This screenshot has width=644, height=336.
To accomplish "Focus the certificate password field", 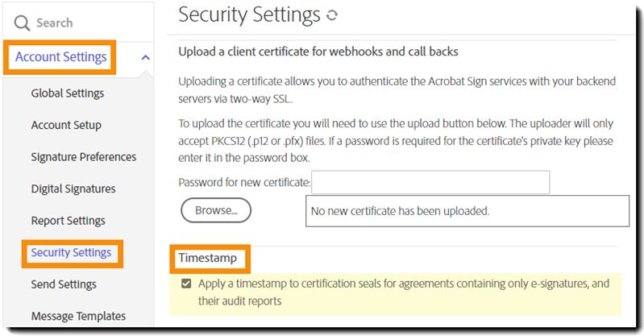I will click(x=430, y=182).
